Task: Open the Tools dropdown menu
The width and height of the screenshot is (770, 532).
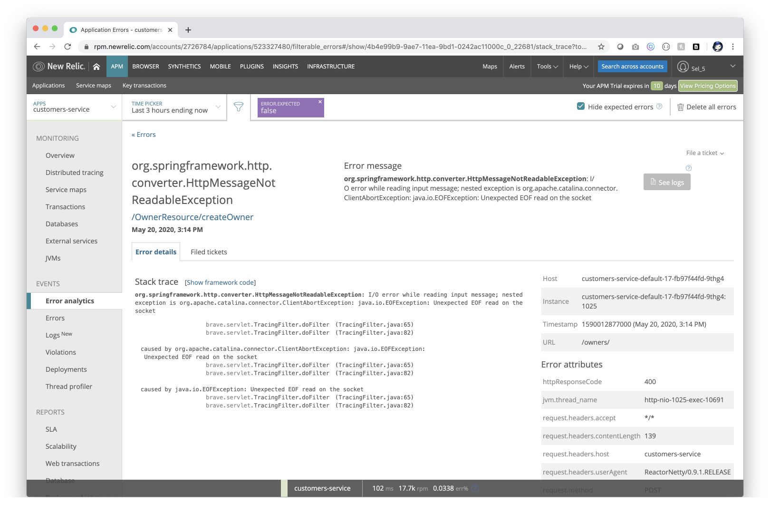Action: click(x=547, y=67)
